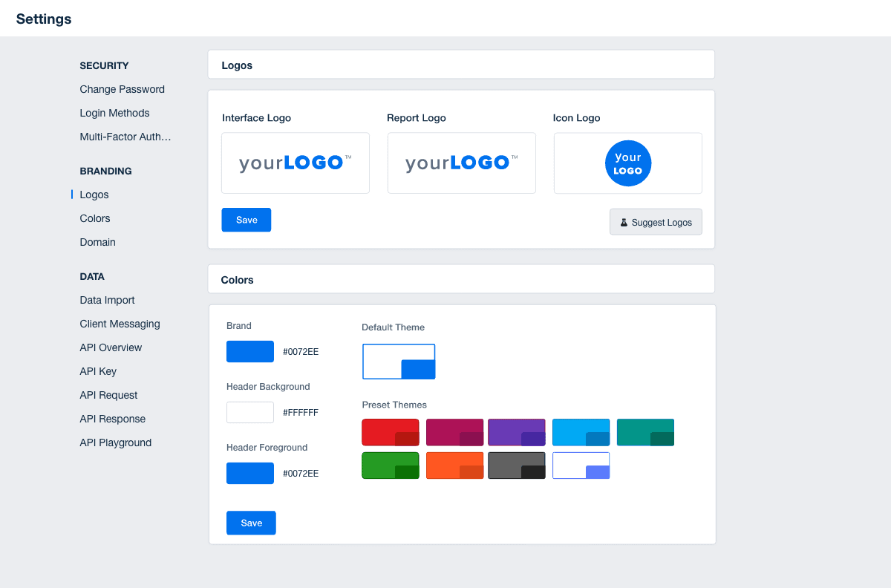Click the Default Theme preview

click(x=399, y=362)
